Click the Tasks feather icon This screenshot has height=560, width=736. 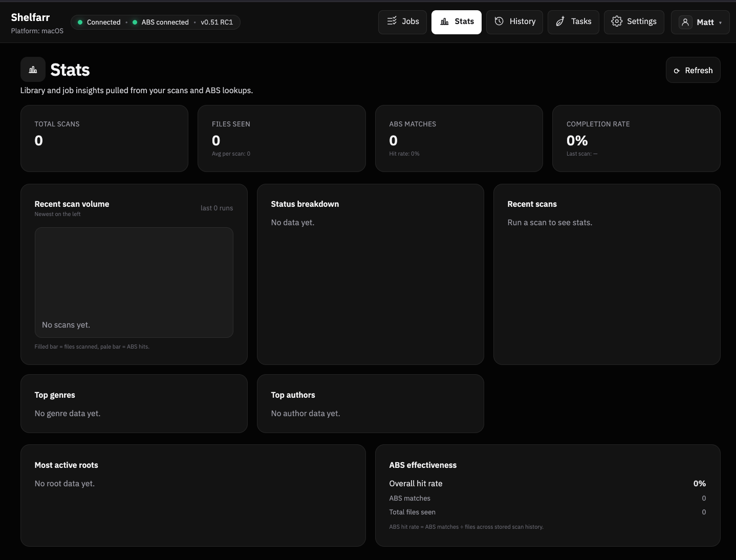tap(559, 21)
